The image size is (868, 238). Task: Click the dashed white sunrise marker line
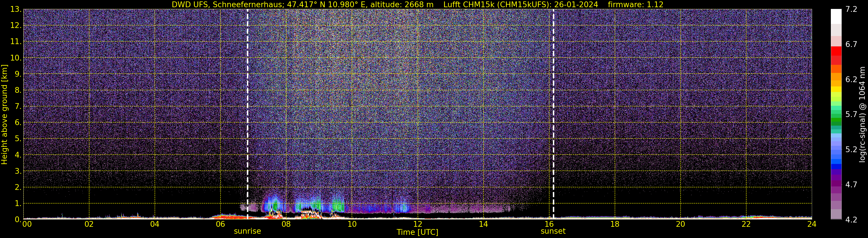pyautogui.click(x=248, y=114)
